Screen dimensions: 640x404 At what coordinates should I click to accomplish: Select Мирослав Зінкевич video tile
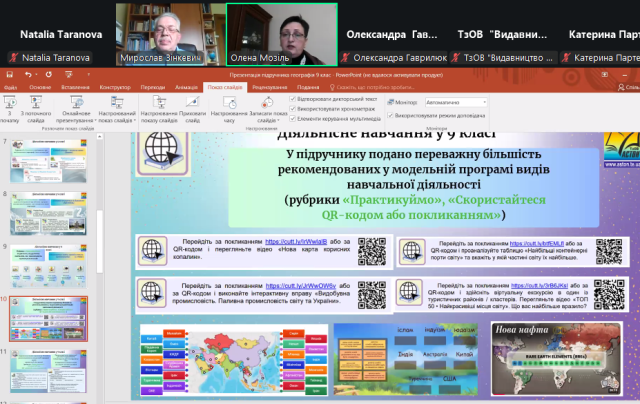171,34
